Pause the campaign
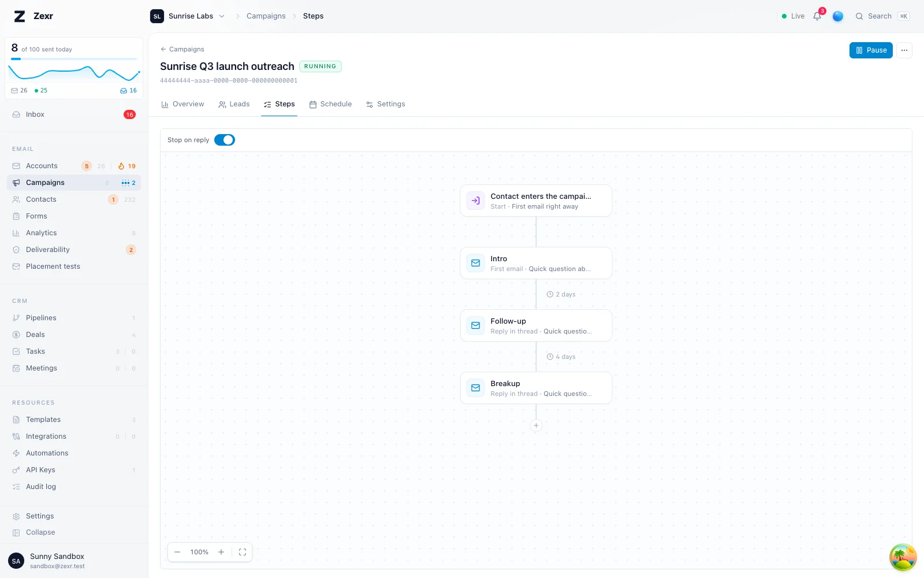Viewport: 924px width, 578px height. point(871,50)
